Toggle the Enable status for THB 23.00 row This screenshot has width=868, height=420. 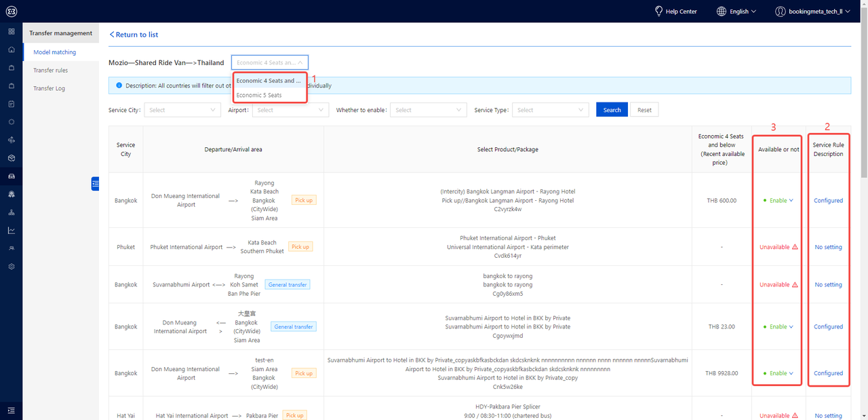[778, 327]
